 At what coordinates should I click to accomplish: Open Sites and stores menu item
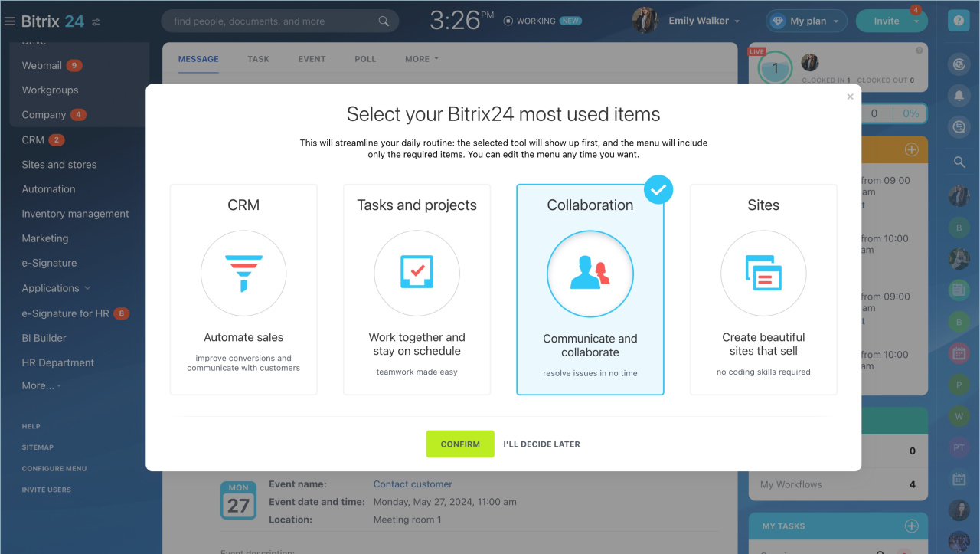(x=59, y=165)
